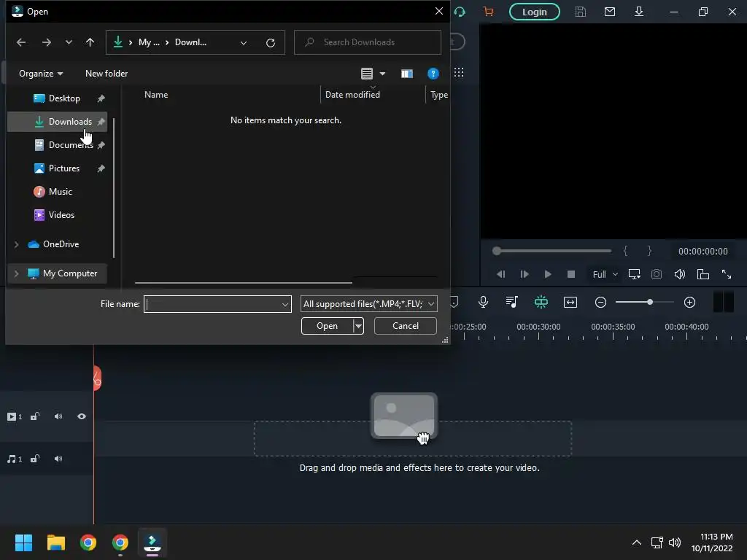The image size is (747, 560).
Task: Select Downloads in navigation pane
Action: (57, 122)
